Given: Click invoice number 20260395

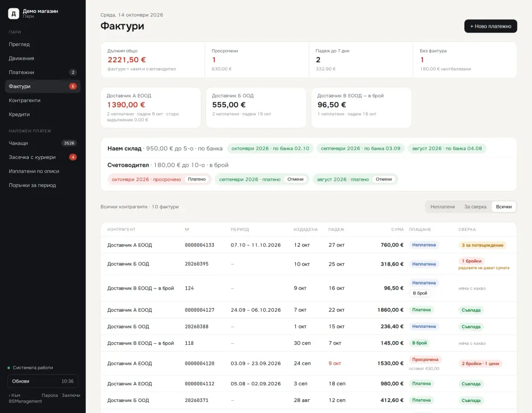Looking at the screenshot, I should 196,264.
